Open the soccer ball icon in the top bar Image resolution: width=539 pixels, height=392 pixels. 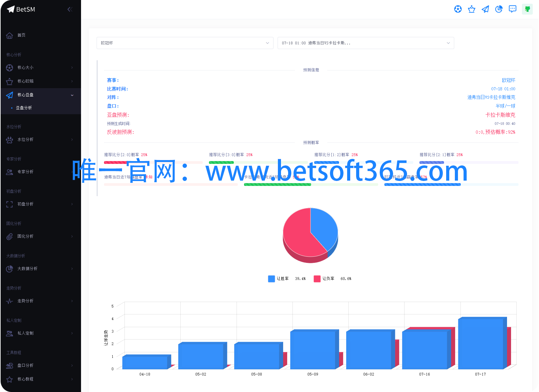click(458, 9)
